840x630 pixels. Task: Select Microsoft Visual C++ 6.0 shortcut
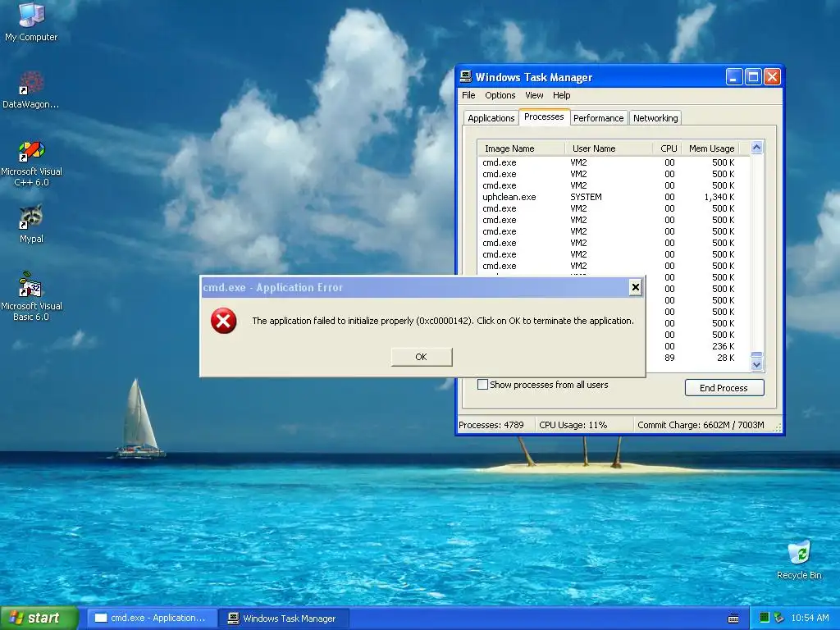31,163
